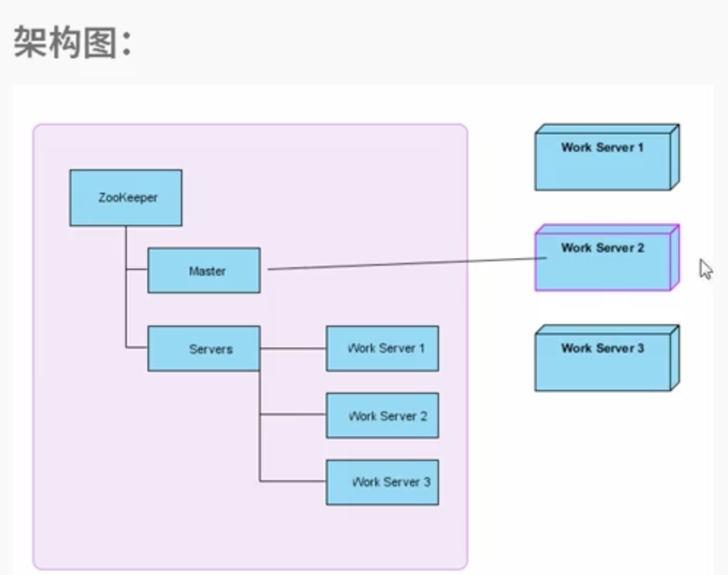Click the line connecting Master to Work Server 2
Screen dimensions: 728x575
(401, 263)
